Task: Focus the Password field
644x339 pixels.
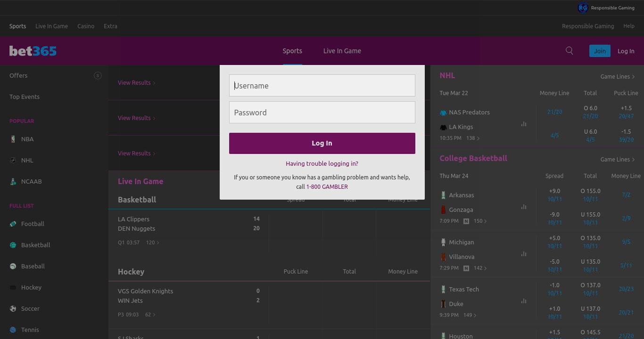Action: [x=322, y=112]
